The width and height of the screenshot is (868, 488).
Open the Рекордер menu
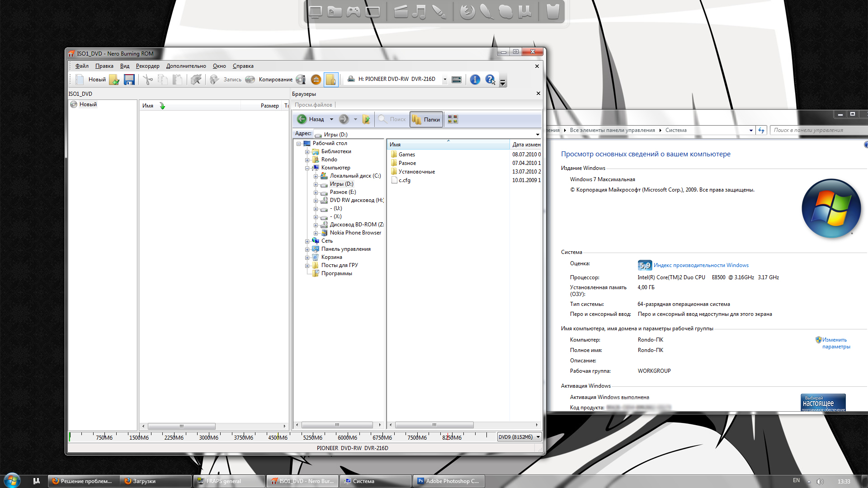pyautogui.click(x=148, y=66)
